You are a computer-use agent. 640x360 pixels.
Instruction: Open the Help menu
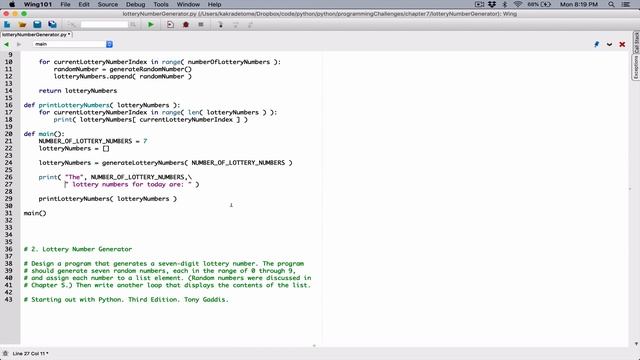[x=214, y=4]
